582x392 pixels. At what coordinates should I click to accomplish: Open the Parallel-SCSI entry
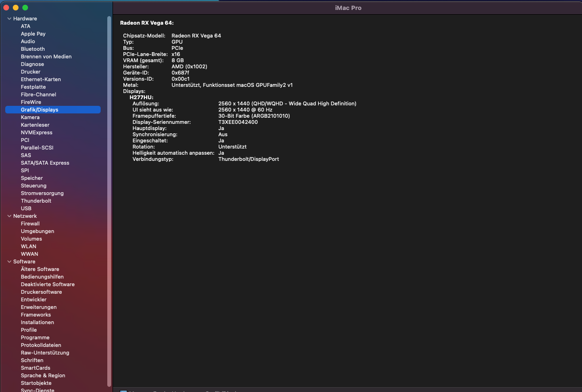point(37,148)
